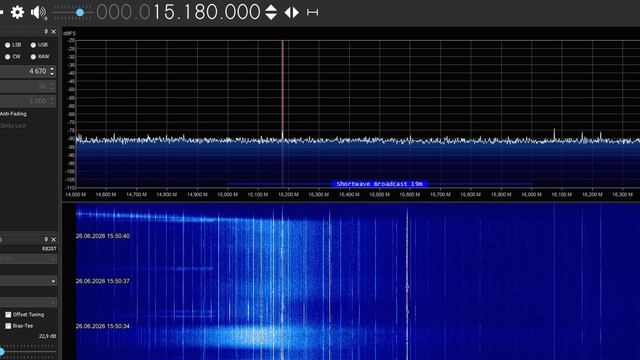Decrease bandwidth with the 4.670 down arrow
This screenshot has width=640, height=360.
(x=52, y=74)
